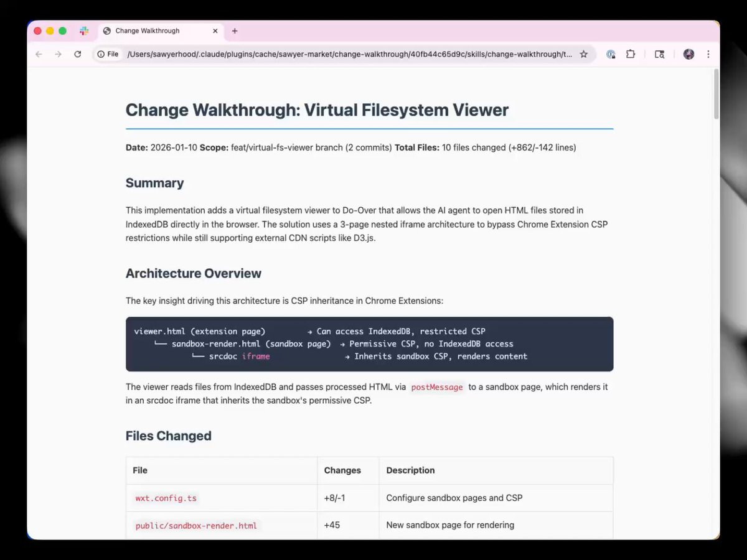The height and width of the screenshot is (560, 747).
Task: Click the File site info chip
Action: click(108, 54)
